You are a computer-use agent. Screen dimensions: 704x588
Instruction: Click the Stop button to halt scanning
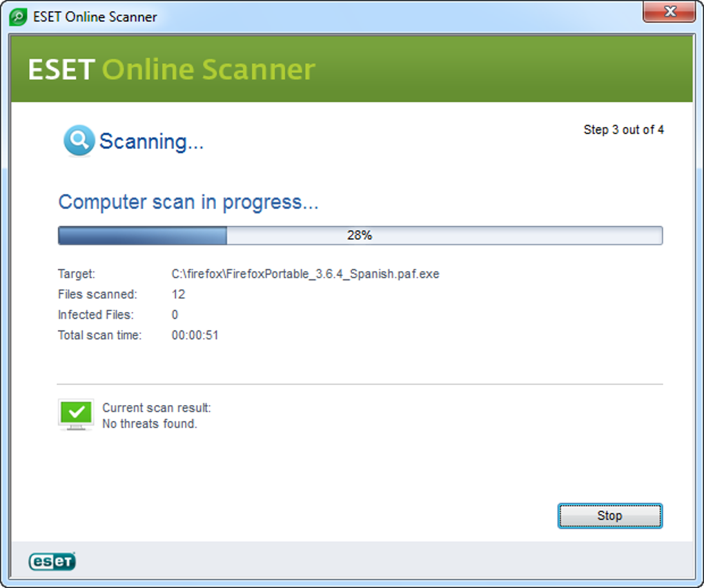coord(609,516)
